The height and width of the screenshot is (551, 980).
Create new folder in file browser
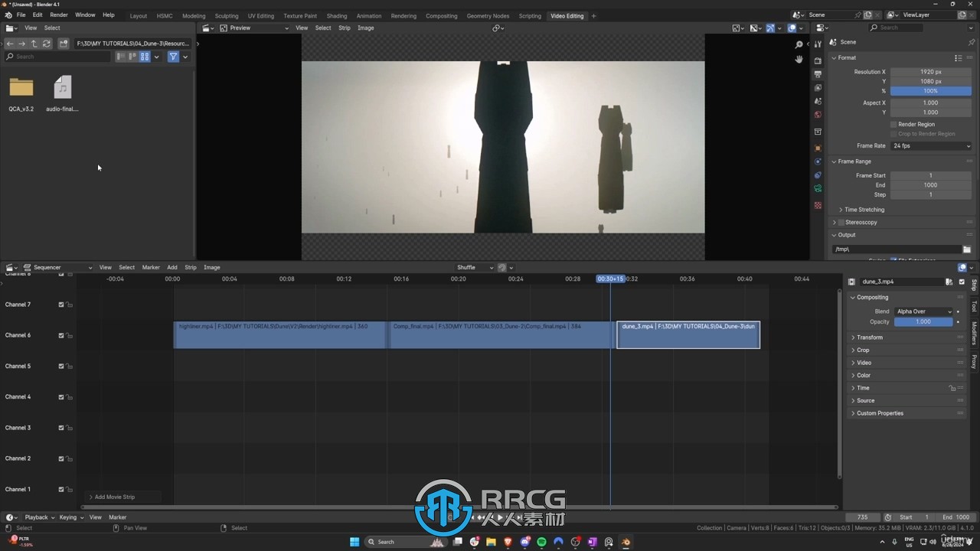[x=64, y=44]
